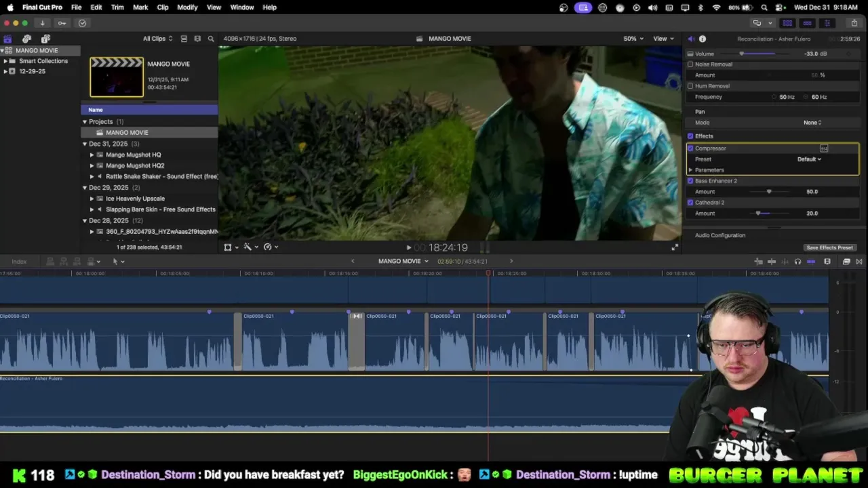Screen dimensions: 868x488
Task: Adjust the Cathedral 2 Amount slider
Action: (758, 213)
